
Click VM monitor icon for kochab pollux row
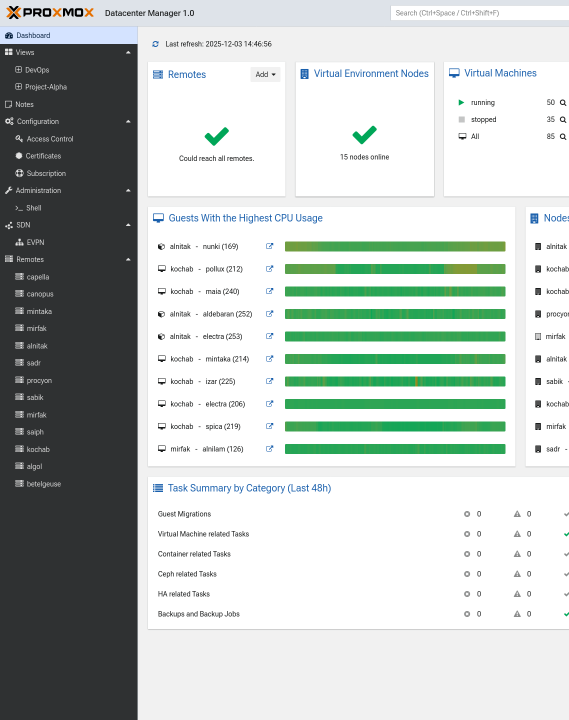(162, 269)
